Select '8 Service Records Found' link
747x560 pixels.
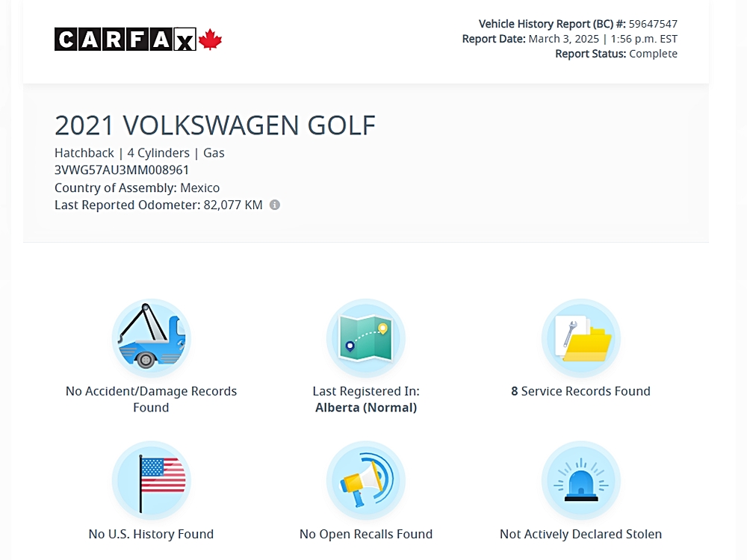(x=580, y=391)
